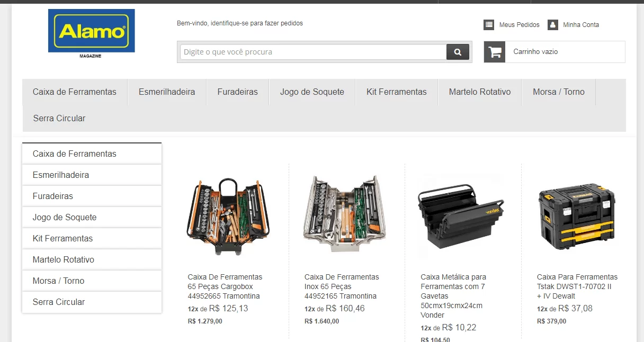Click the price R$ 379,00
Image resolution: width=644 pixels, height=342 pixels.
pyautogui.click(x=551, y=321)
